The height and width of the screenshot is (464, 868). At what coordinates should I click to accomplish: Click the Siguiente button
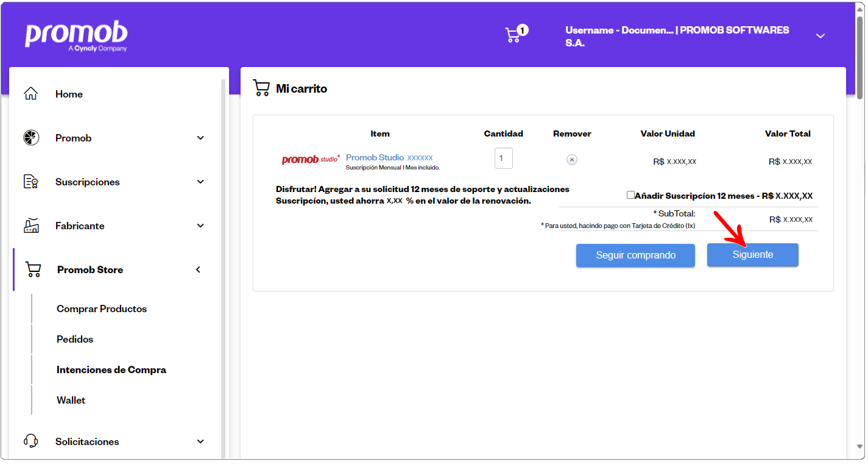point(753,255)
